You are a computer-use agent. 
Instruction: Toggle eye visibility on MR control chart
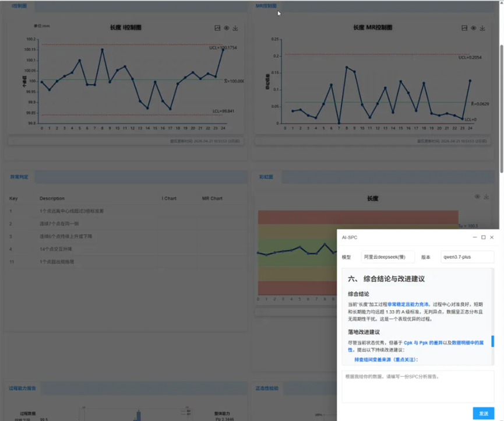point(474,29)
